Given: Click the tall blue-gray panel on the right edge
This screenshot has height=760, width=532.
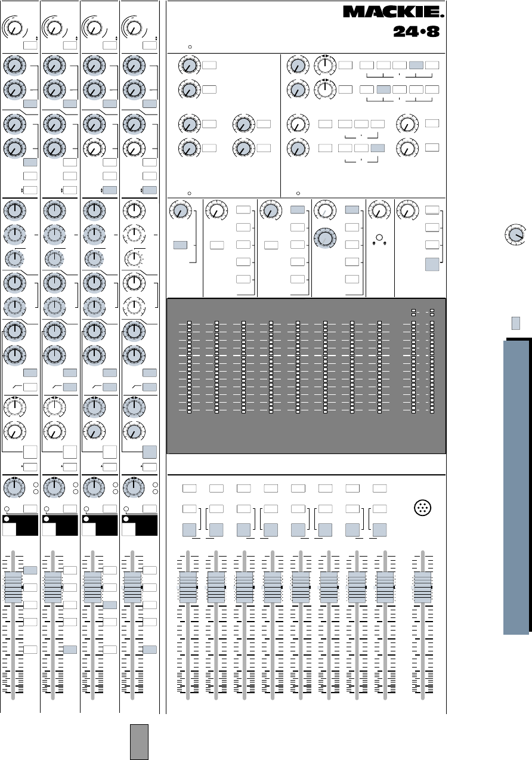Looking at the screenshot, I should [x=515, y=488].
